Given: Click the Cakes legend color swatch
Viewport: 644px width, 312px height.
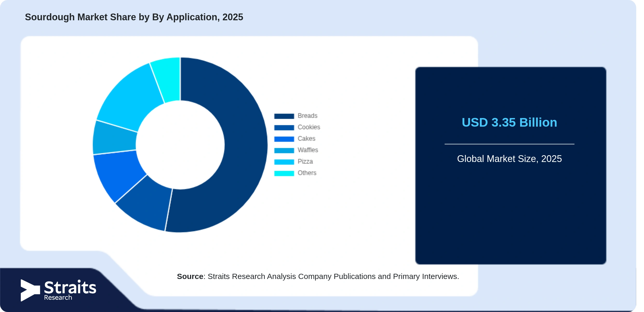Looking at the screenshot, I should [284, 139].
